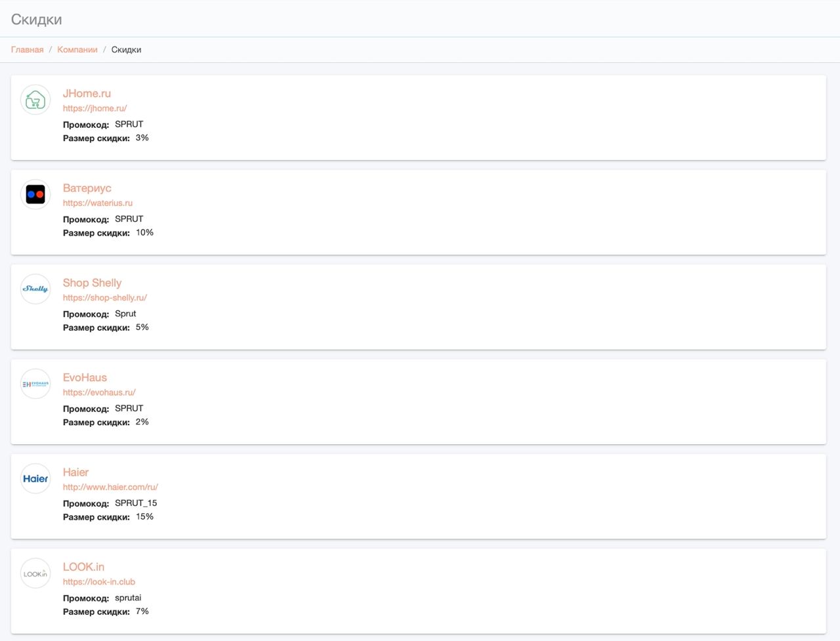The image size is (840, 641).
Task: Select JHome.ru promo code SPRUT
Action: 129,124
